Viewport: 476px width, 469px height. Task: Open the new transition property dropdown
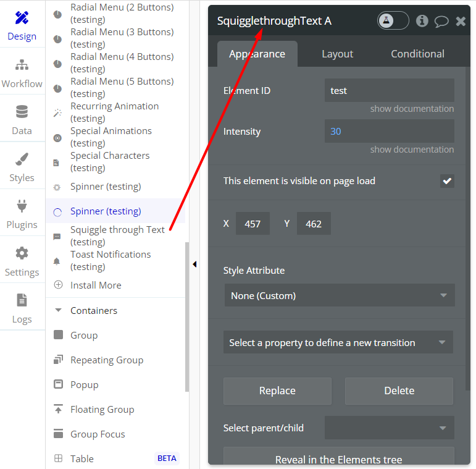338,342
